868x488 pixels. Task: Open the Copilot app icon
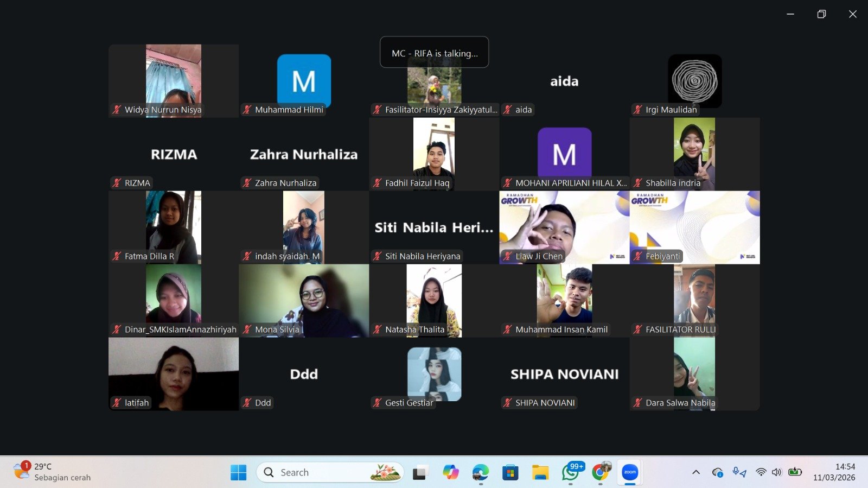coord(450,472)
